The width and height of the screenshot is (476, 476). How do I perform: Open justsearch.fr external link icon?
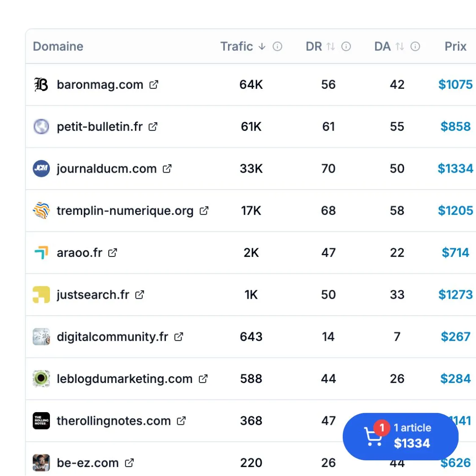click(x=140, y=294)
